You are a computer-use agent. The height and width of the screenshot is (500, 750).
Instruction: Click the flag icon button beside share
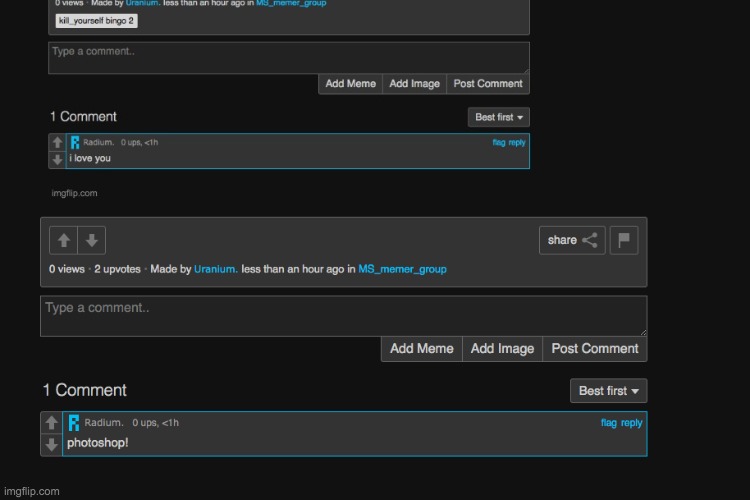pos(624,240)
